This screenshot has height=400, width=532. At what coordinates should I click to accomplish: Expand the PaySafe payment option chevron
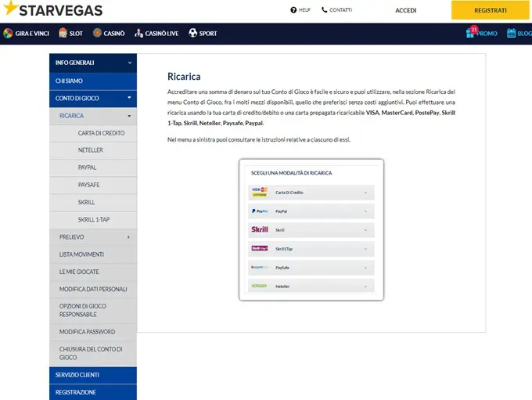(365, 268)
